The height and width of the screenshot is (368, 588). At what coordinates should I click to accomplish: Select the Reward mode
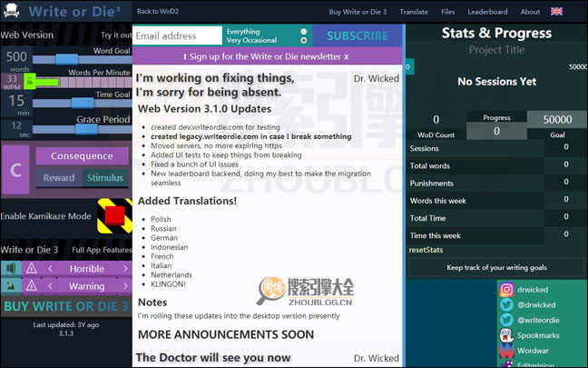click(59, 177)
